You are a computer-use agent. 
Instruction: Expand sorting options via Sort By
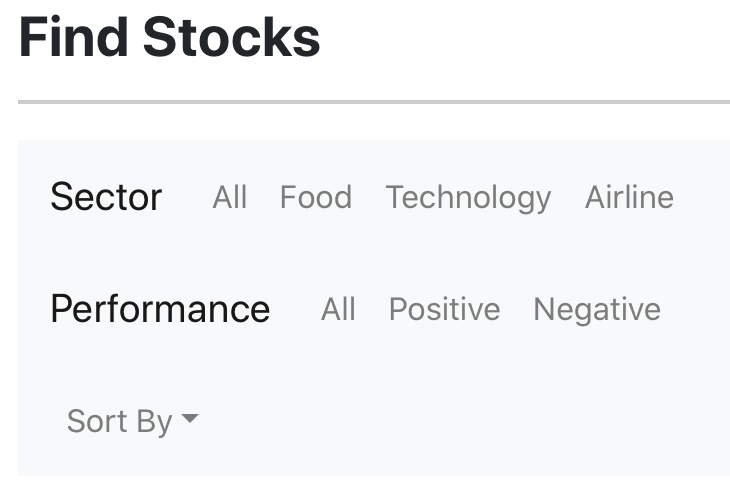coord(133,421)
